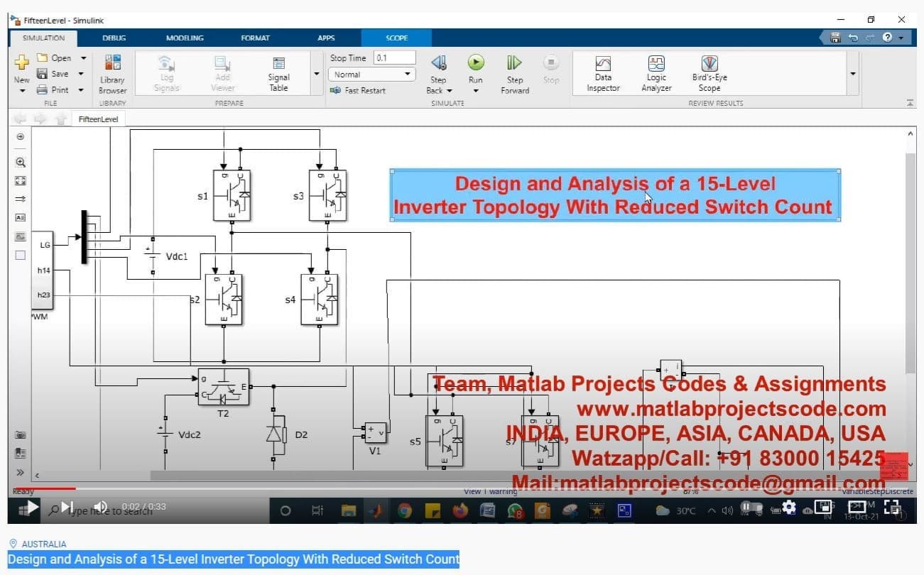Image resolution: width=924 pixels, height=575 pixels.
Task: Click the Save button
Action: click(x=53, y=74)
